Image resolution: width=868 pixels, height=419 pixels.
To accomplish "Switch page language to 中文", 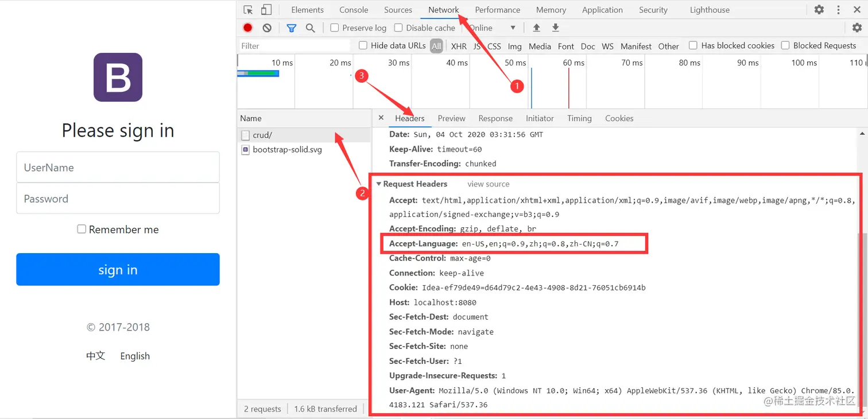I will pyautogui.click(x=96, y=356).
